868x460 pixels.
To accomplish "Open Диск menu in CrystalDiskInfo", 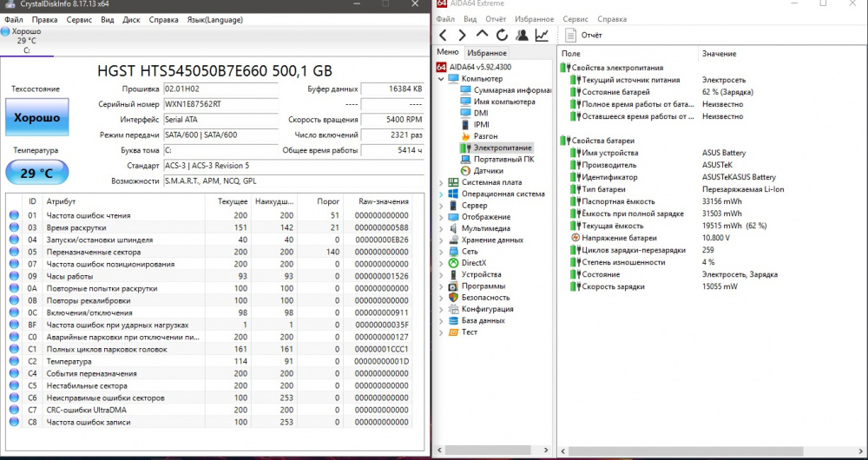I will [131, 19].
